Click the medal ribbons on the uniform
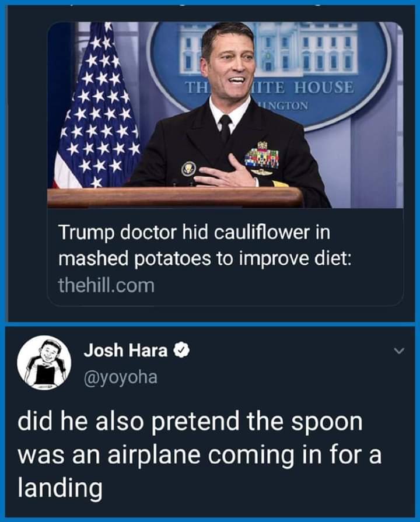 click(x=262, y=156)
